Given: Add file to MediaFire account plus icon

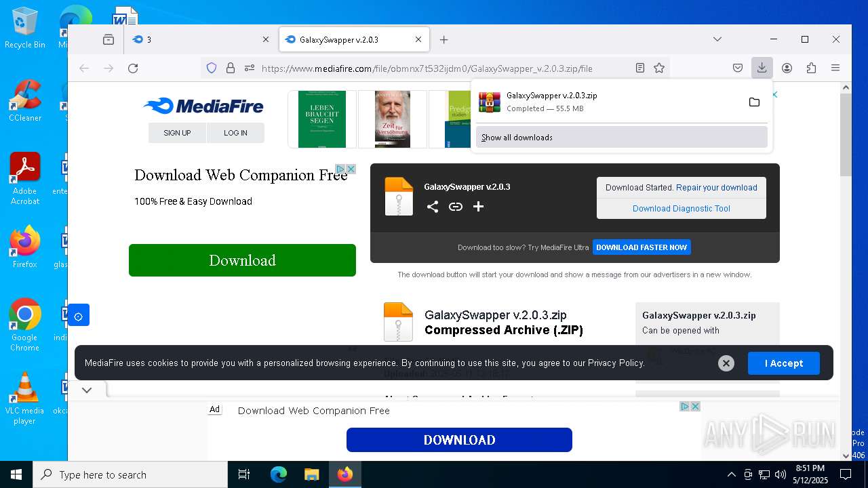Looking at the screenshot, I should click(479, 207).
